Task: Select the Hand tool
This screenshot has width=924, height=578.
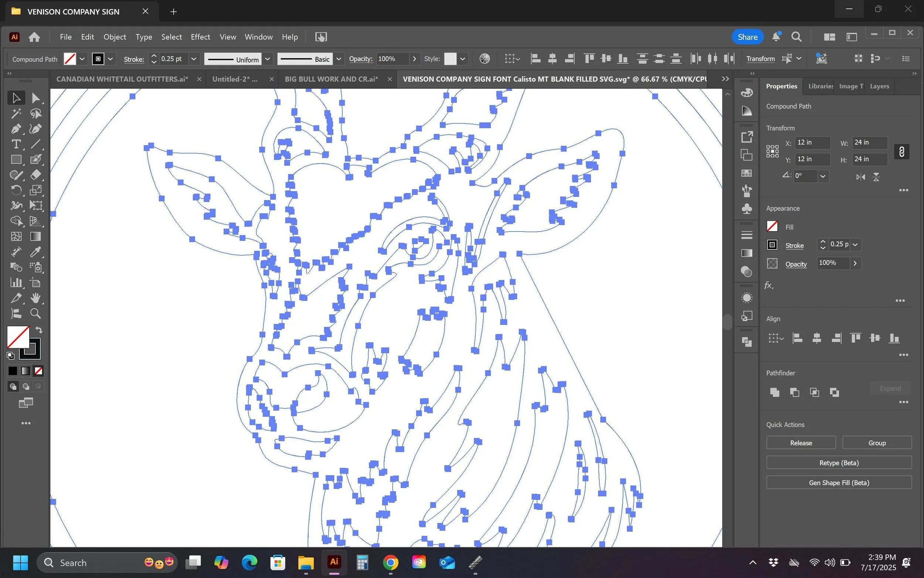Action: point(35,298)
